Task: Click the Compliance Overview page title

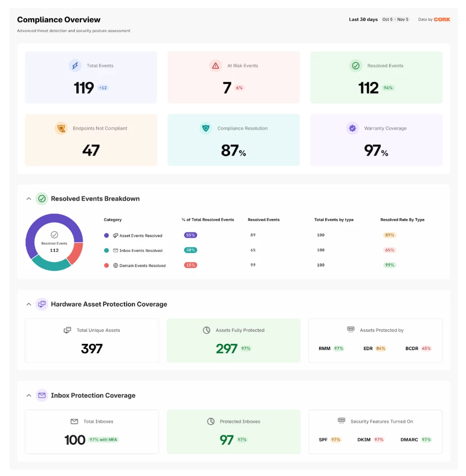Action: [59, 19]
